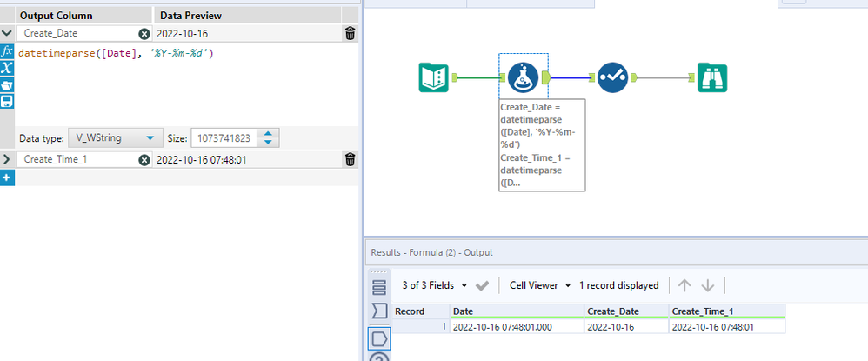Open the fx functions list
The width and height of the screenshot is (868, 361).
tap(7, 51)
